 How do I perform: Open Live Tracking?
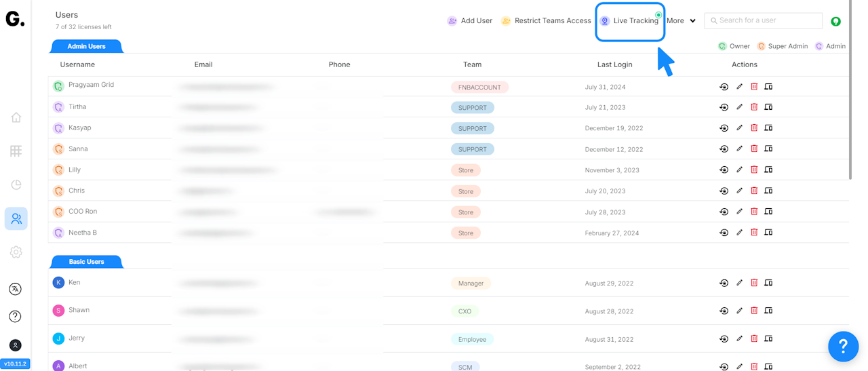coord(630,21)
